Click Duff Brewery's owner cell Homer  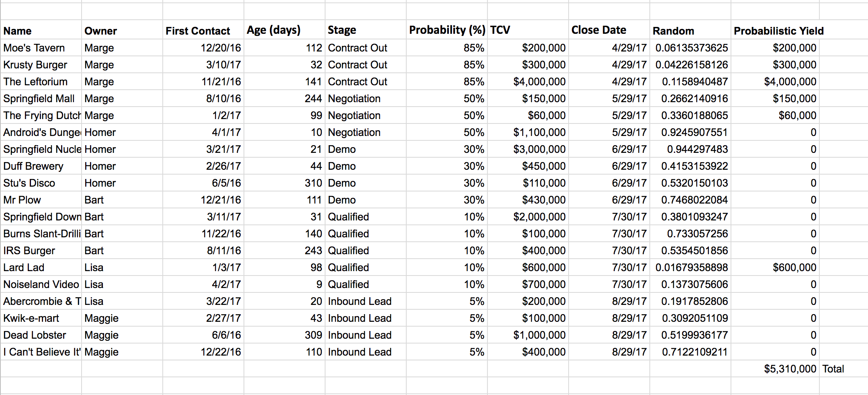click(x=122, y=166)
